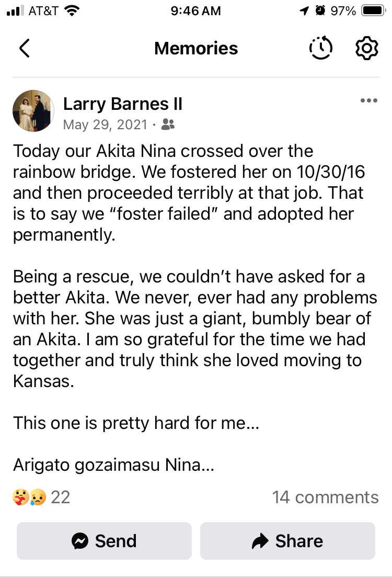Open the 14 comments link

coord(325,497)
